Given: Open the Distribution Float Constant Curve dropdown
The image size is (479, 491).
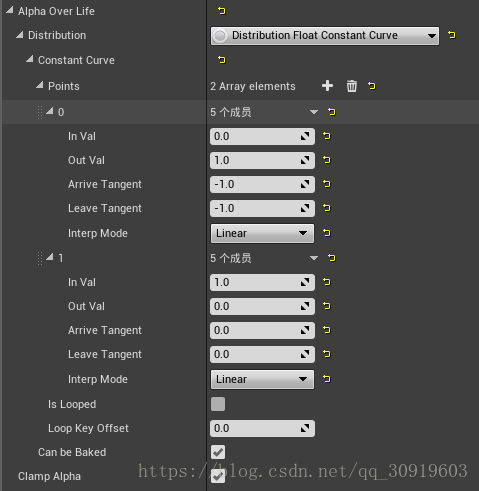Looking at the screenshot, I should point(325,36).
